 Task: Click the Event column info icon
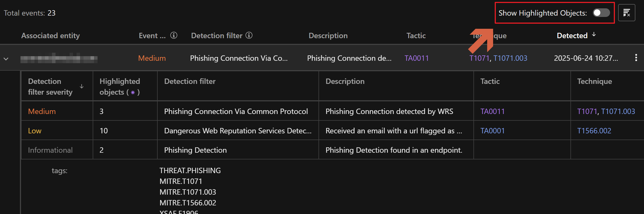point(174,35)
